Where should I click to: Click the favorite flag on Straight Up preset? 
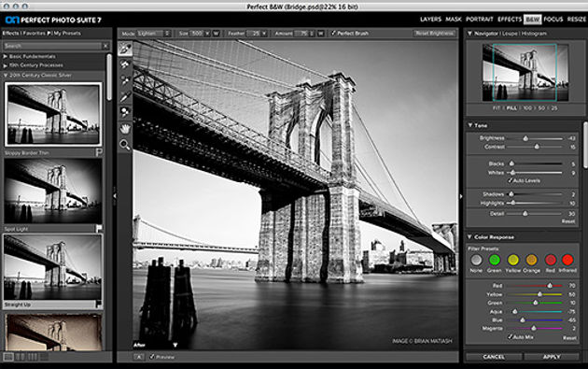(x=99, y=304)
